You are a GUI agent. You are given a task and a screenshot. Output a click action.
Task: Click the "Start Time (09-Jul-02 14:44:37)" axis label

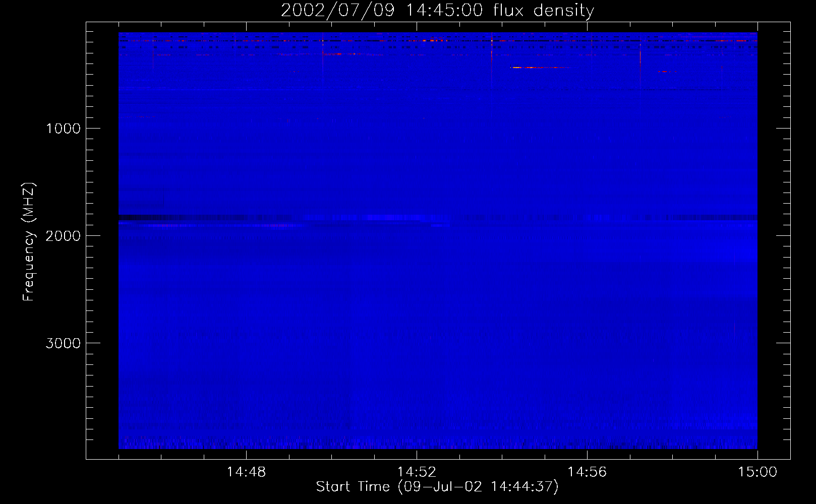[437, 487]
